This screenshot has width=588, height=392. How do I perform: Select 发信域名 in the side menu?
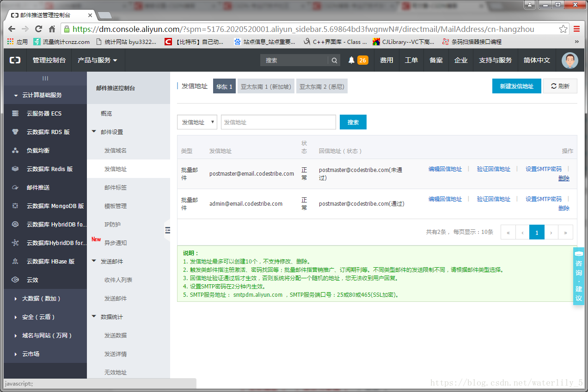[x=116, y=150]
